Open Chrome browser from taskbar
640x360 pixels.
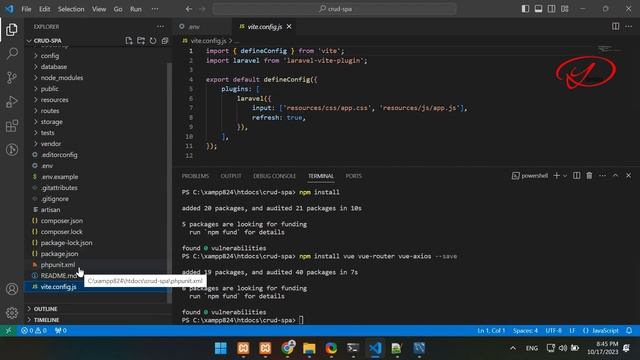click(287, 348)
